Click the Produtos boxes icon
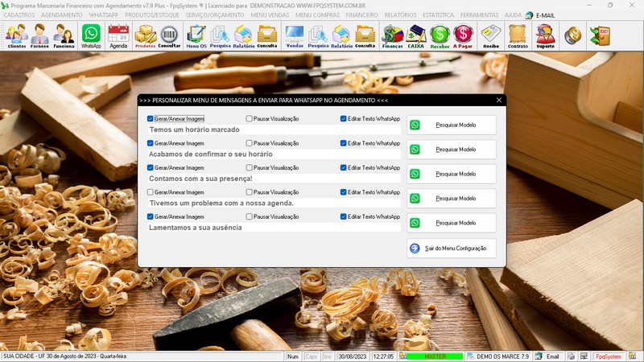The height and width of the screenshot is (362, 644). [x=145, y=35]
